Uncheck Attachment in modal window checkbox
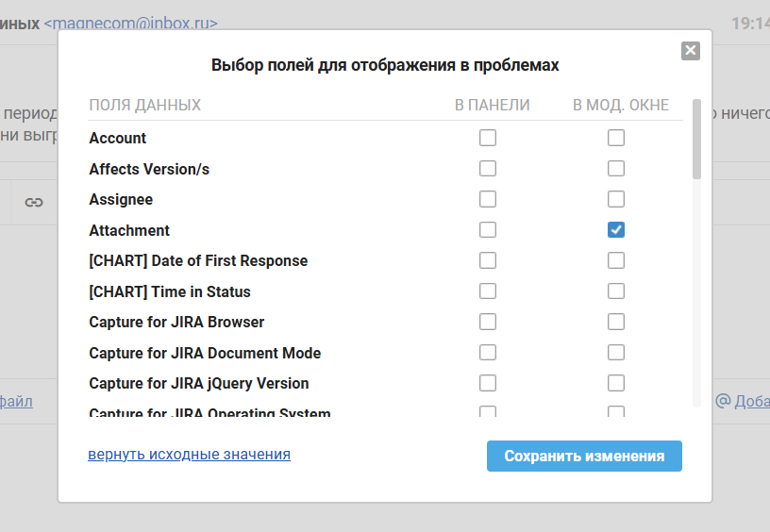This screenshot has height=532, width=770. click(x=616, y=229)
